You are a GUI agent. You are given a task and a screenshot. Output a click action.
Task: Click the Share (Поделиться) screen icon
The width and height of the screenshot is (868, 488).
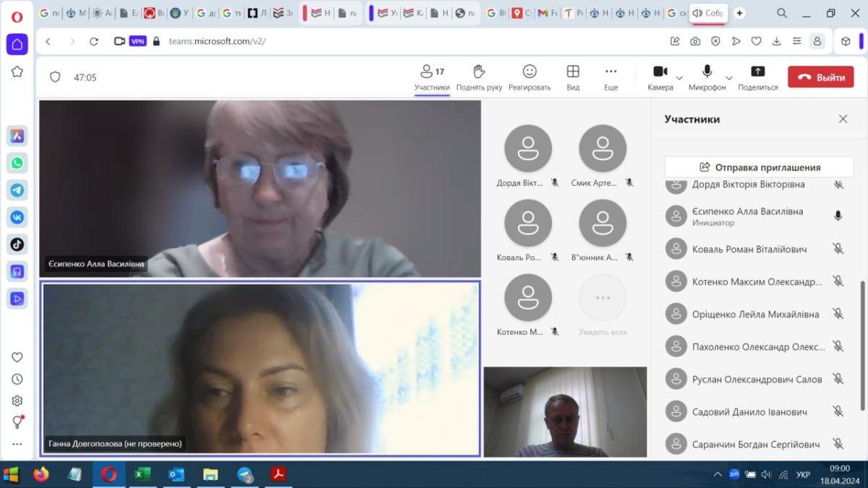(757, 72)
